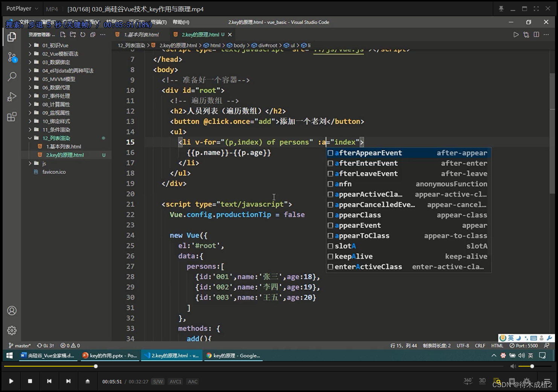Open the Search view in activity bar
The height and width of the screenshot is (392, 558).
[12, 77]
